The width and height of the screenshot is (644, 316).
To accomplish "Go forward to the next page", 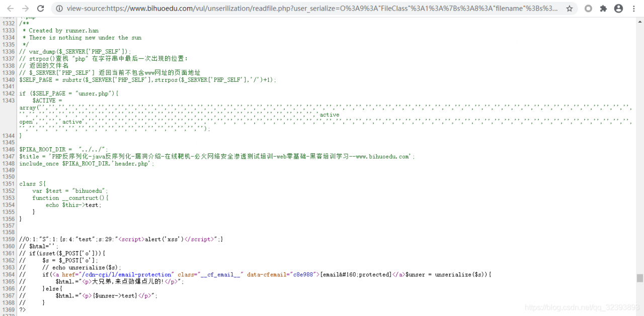I will [x=25, y=9].
